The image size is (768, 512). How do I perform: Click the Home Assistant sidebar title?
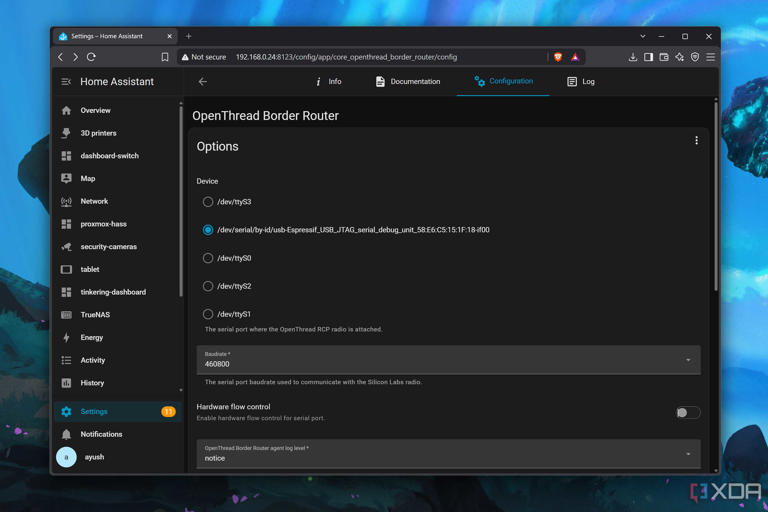coord(117,82)
